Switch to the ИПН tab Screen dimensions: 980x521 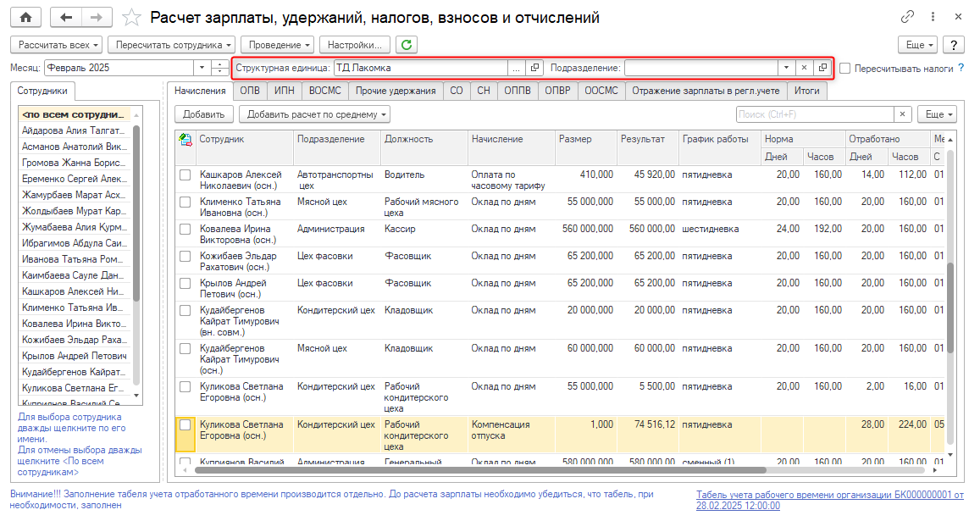click(x=285, y=91)
